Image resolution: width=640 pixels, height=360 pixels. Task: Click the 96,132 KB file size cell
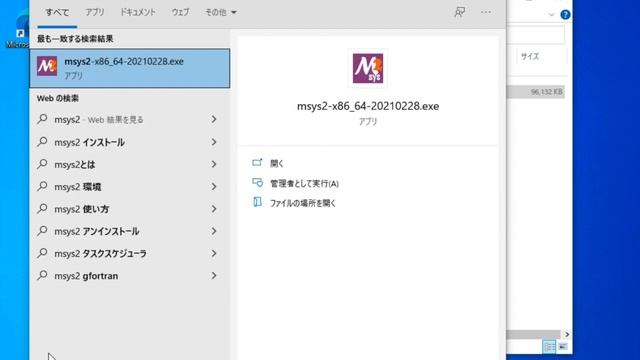tap(546, 92)
